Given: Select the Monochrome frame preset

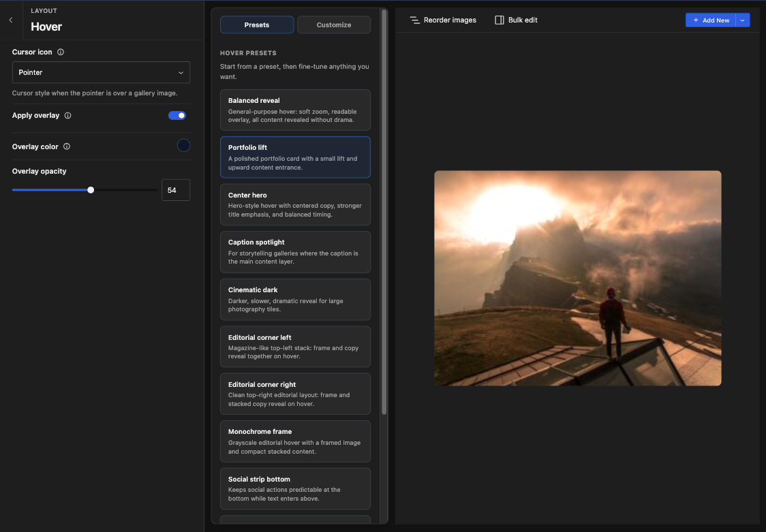Looking at the screenshot, I should (295, 441).
